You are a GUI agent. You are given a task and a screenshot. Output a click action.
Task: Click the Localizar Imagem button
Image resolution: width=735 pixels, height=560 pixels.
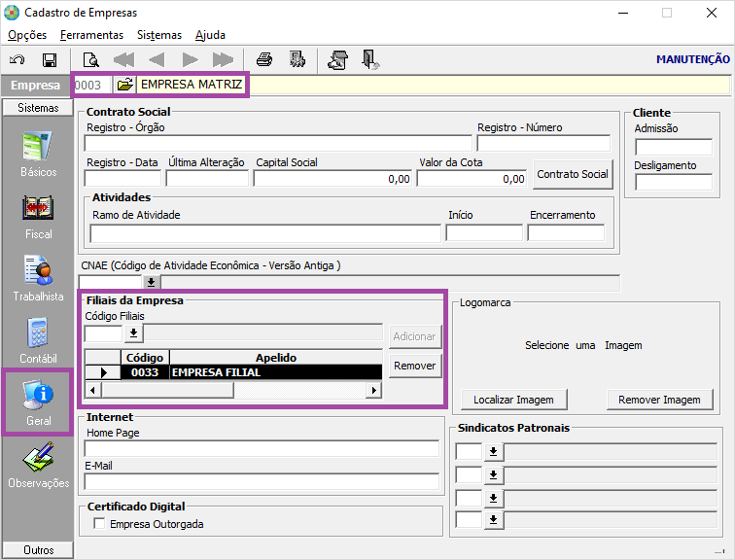click(513, 400)
